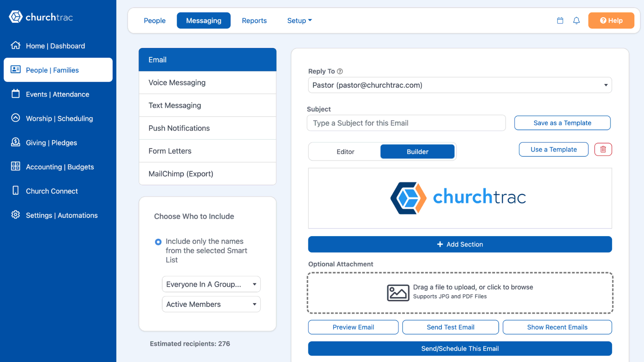This screenshot has width=644, height=362.
Task: Select the Email messaging option
Action: [x=208, y=60]
